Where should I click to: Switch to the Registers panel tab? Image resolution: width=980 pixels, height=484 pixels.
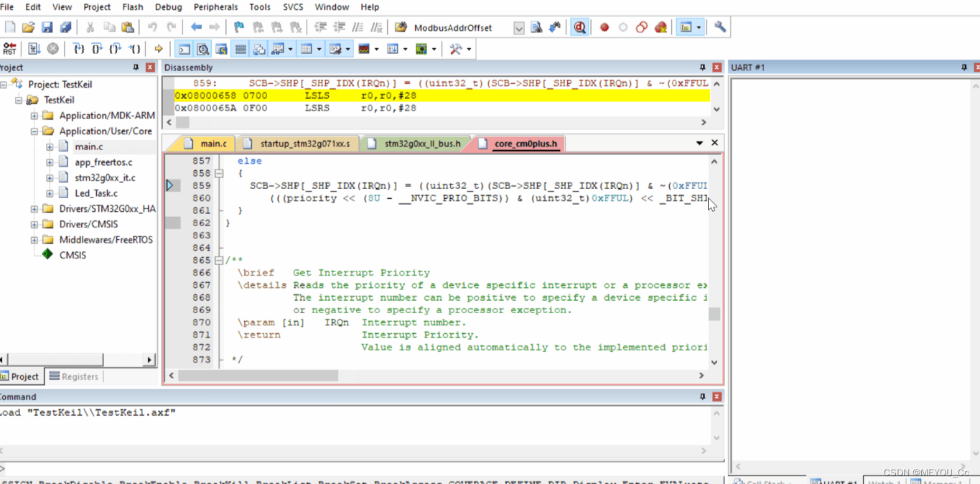pyautogui.click(x=73, y=376)
